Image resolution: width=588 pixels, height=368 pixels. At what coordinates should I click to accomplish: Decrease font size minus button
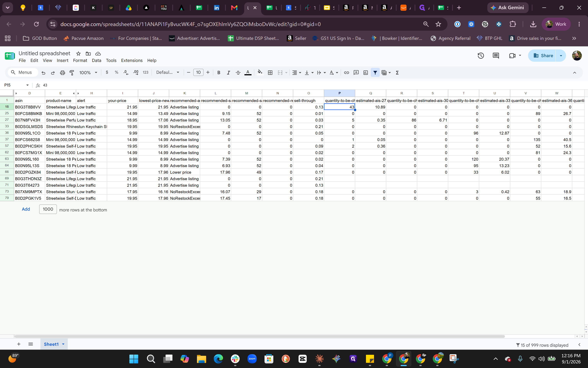(x=188, y=72)
